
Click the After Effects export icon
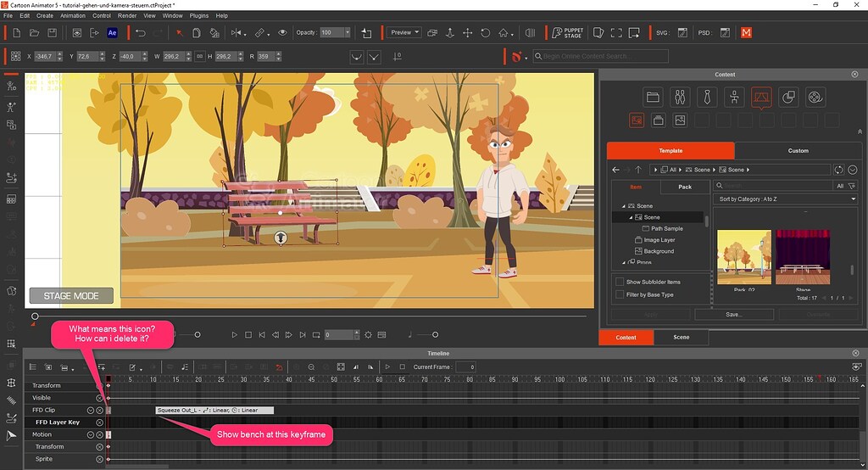pos(112,33)
